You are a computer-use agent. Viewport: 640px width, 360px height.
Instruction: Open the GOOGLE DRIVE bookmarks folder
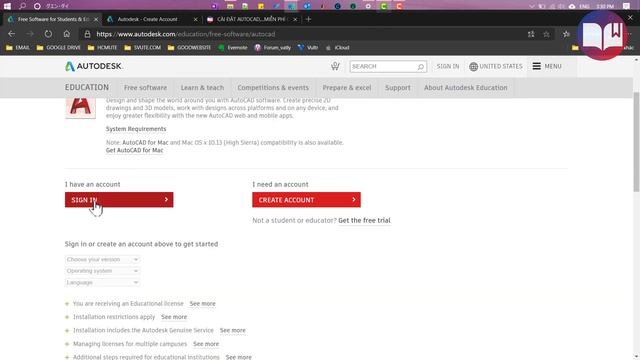tap(58, 48)
